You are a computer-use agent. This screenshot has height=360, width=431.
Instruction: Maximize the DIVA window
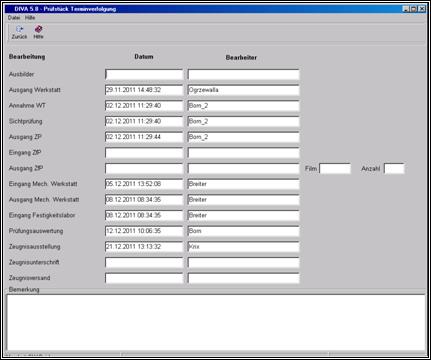(414, 9)
